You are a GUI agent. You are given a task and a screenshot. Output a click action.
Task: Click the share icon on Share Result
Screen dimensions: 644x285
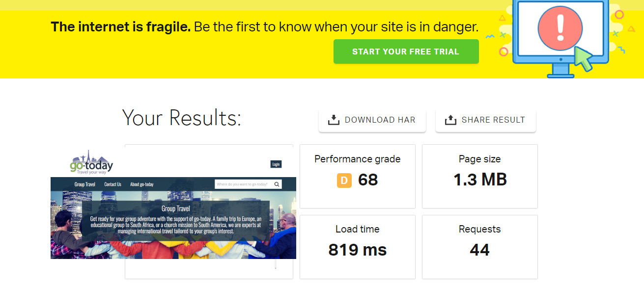tap(450, 120)
